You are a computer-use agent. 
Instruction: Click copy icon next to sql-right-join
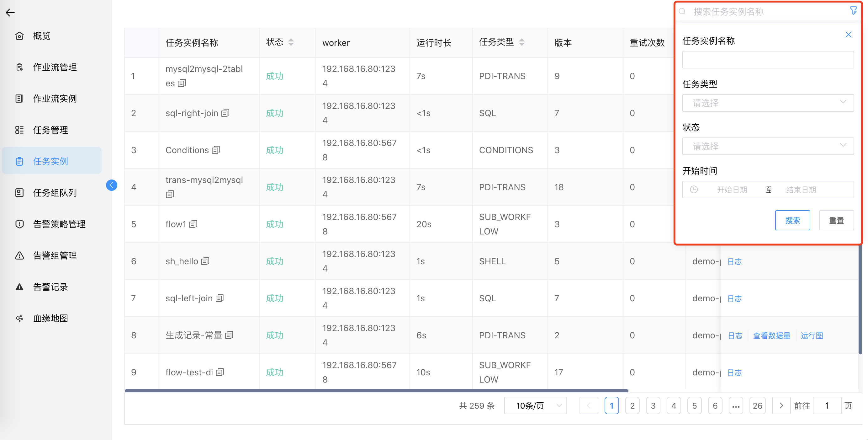225,113
